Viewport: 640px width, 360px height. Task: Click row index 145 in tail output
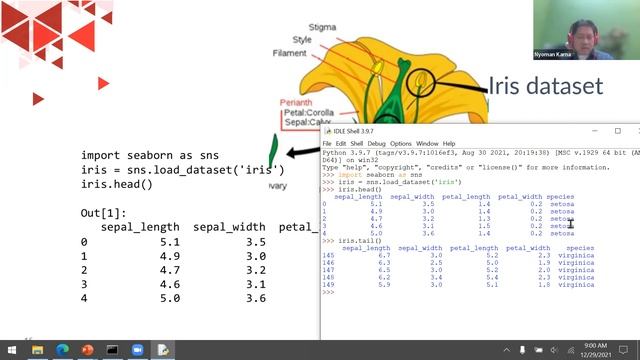(x=328, y=256)
